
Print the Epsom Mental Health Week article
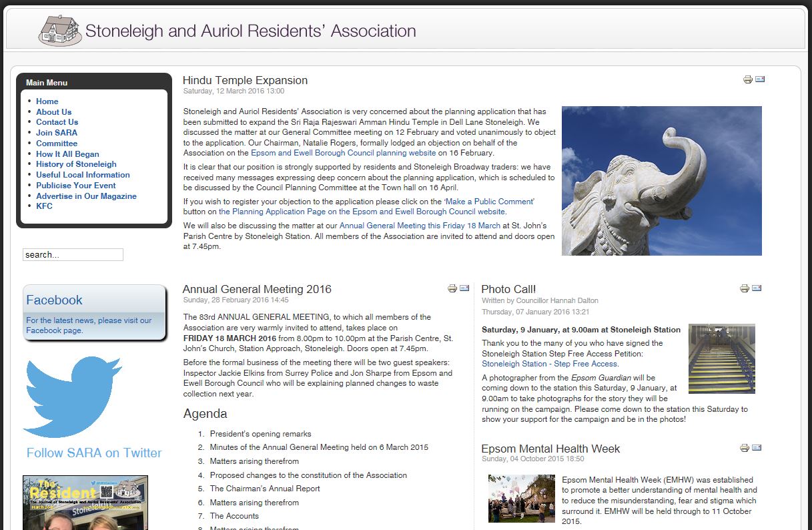[x=745, y=448]
